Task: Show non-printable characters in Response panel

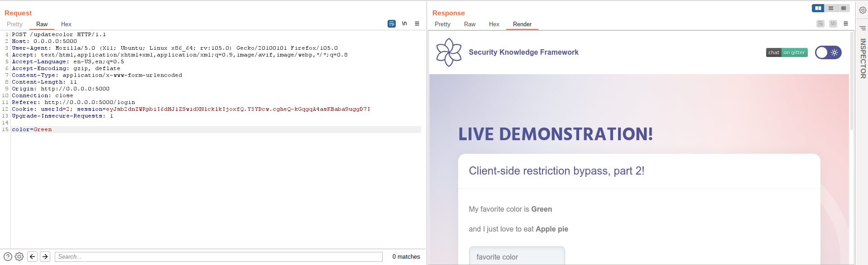Action: (833, 24)
